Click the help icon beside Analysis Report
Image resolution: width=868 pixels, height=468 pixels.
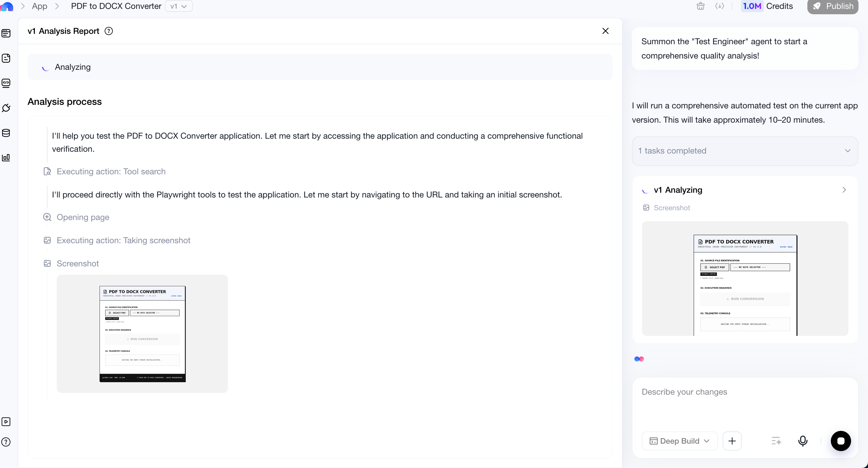click(108, 31)
